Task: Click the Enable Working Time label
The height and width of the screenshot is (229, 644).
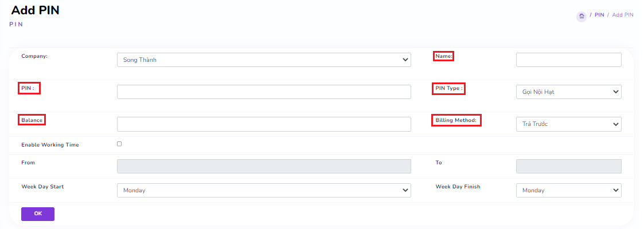Action: coord(50,145)
